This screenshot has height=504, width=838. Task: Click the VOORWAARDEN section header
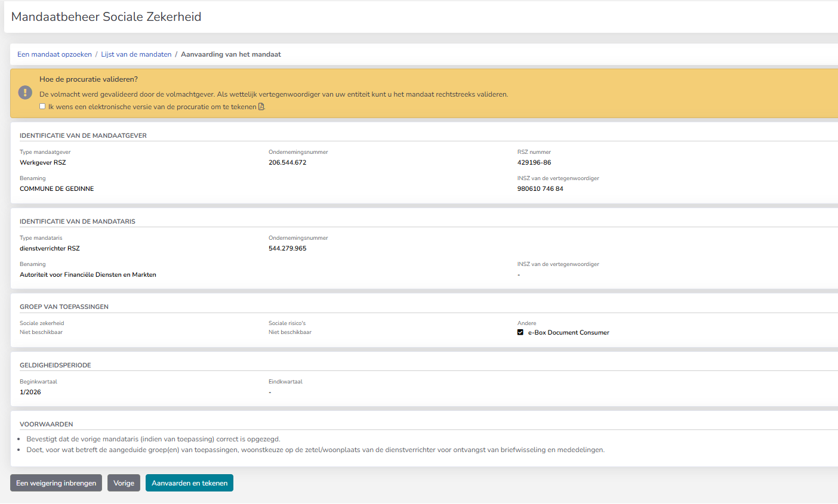coord(46,424)
